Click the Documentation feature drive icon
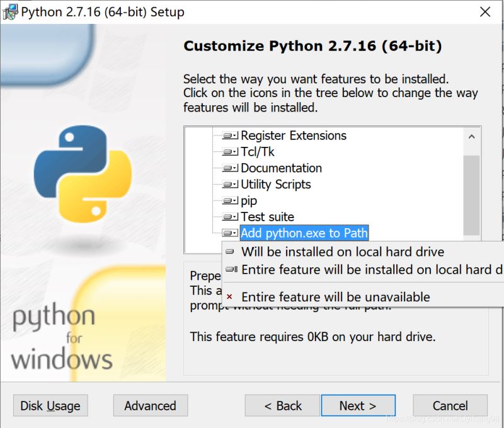Image resolution: width=504 pixels, height=428 pixels. coord(231,168)
